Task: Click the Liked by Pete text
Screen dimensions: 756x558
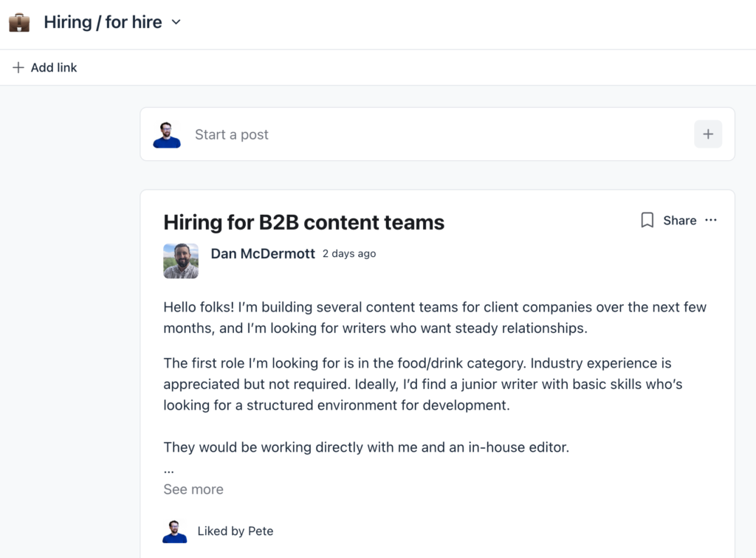Action: click(235, 531)
